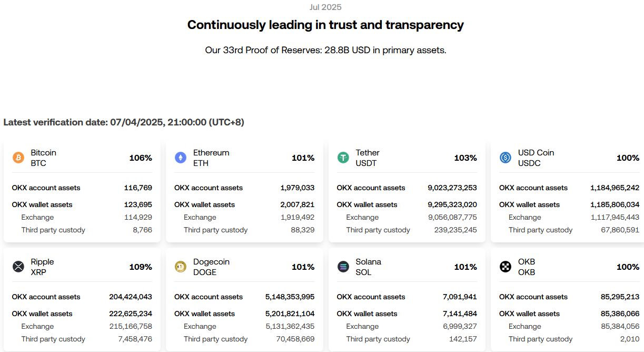The image size is (644, 352).
Task: Click the 109% Ripple reserve ratio
Action: (140, 267)
